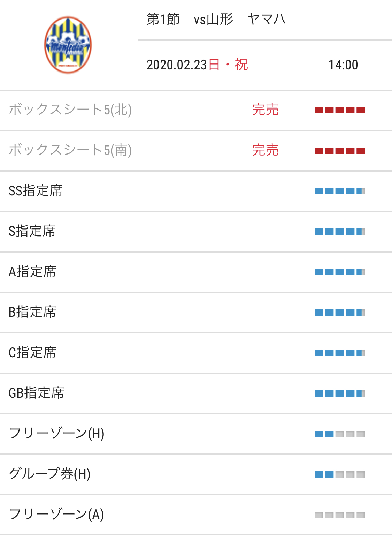This screenshot has width=392, height=540.
Task: Click the Montedio Yamagata team crest
Action: 68,45
